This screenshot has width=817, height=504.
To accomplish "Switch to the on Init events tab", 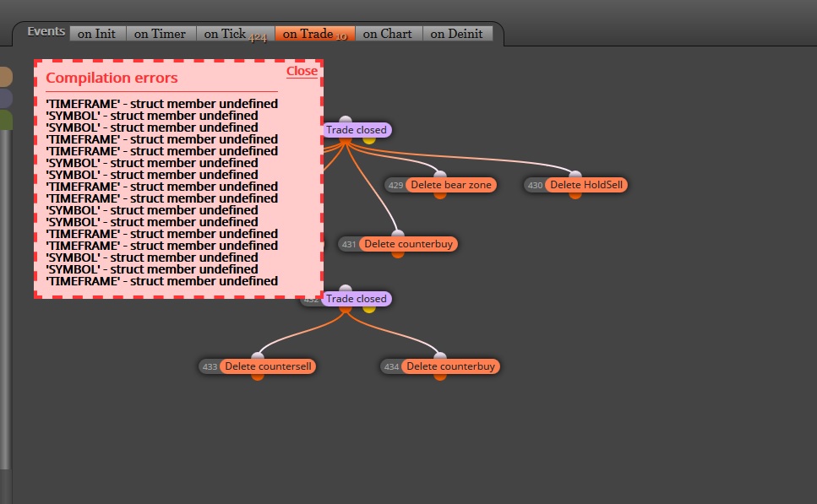I will (97, 34).
